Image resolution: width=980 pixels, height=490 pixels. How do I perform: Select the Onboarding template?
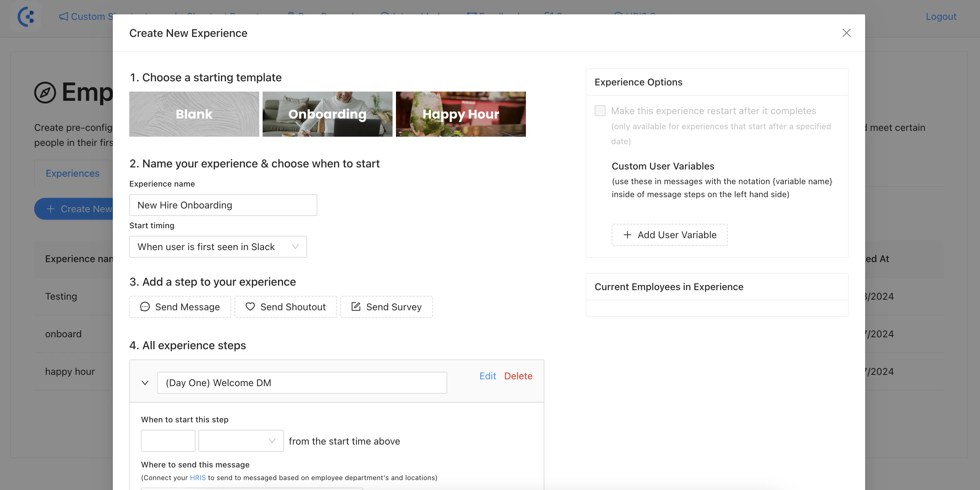(x=327, y=114)
